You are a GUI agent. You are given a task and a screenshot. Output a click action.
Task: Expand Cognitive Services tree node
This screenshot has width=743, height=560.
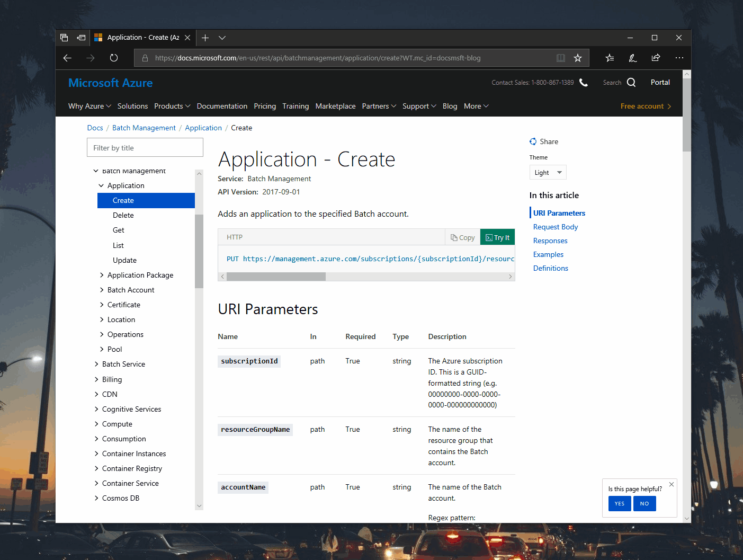96,410
